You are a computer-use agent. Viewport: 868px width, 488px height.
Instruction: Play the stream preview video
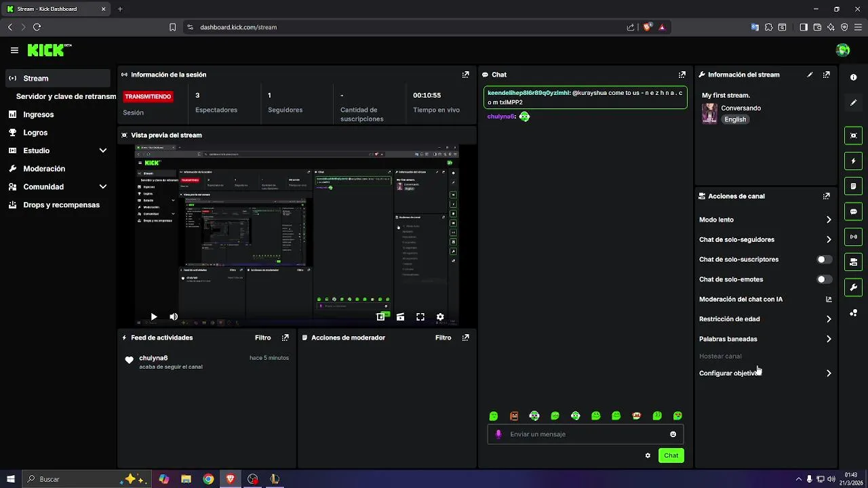154,317
